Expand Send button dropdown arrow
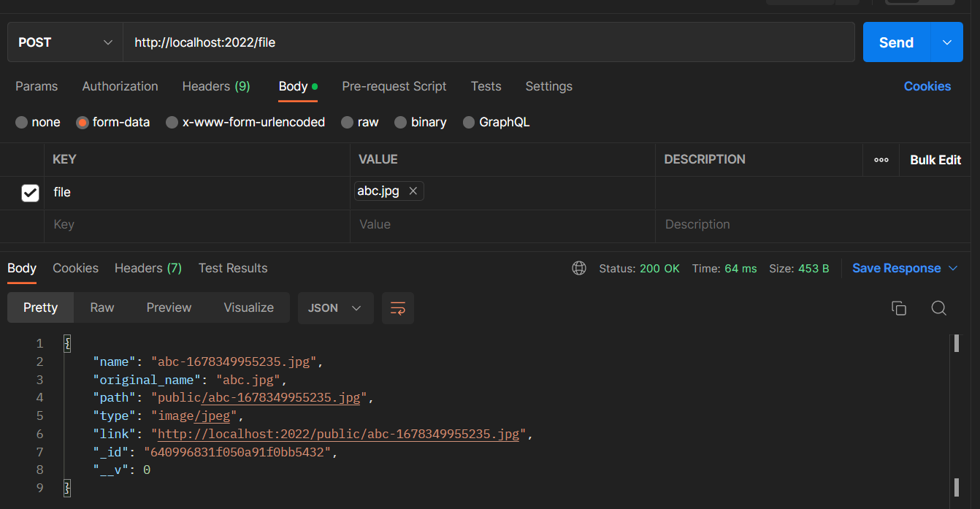This screenshot has height=509, width=980. 947,42
